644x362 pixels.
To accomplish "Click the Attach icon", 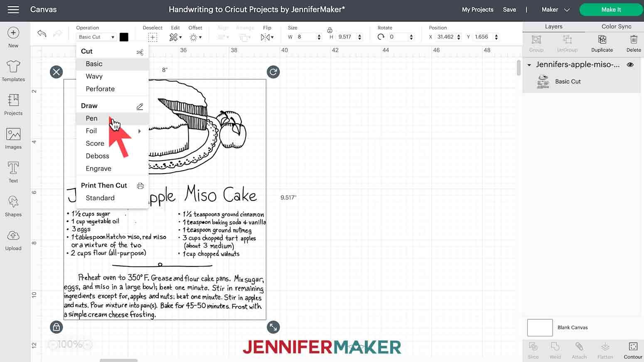I will 579,347.
